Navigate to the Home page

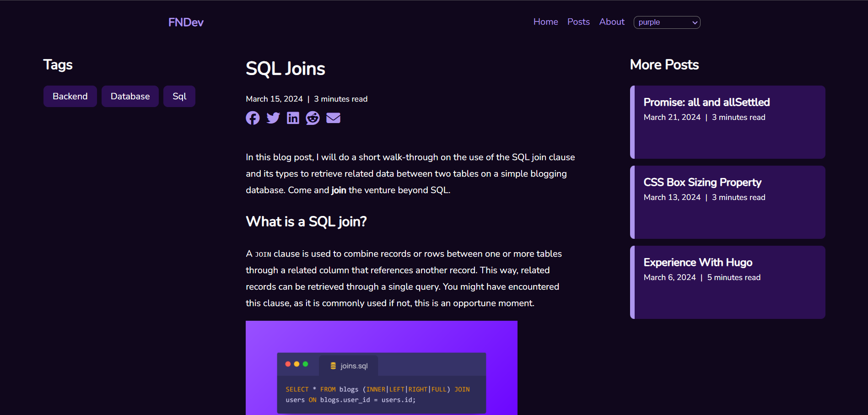[x=545, y=22]
